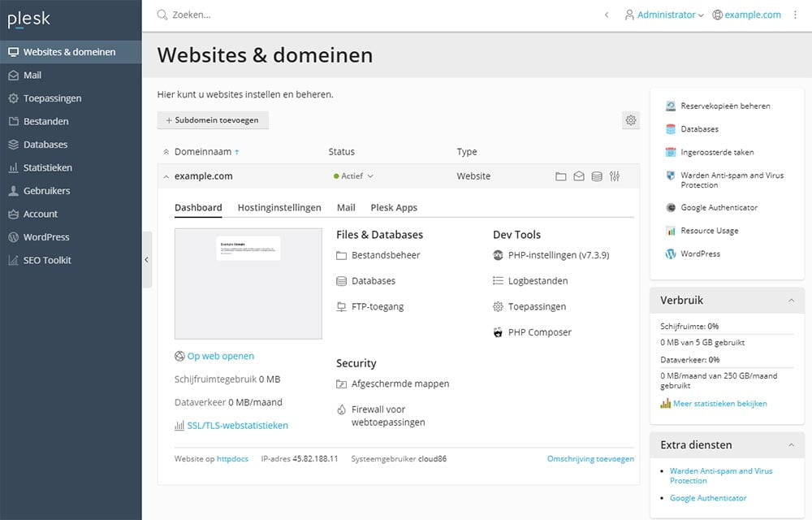
Task: Switch to the Hostinginstellingen tab
Action: [279, 207]
